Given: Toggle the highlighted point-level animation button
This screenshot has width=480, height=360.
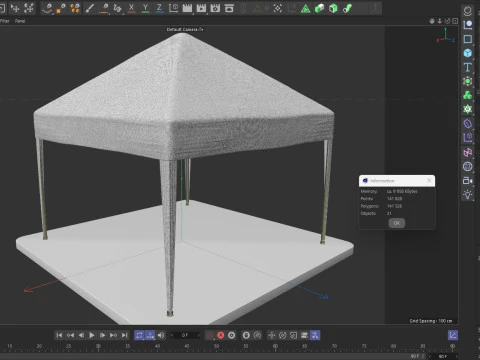Looking at the screenshot, I should click(x=315, y=335).
